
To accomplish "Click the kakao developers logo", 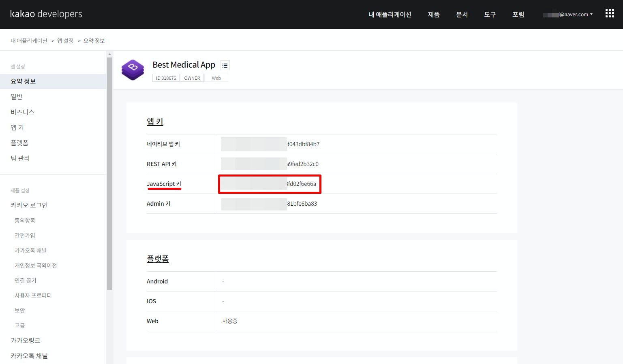I will 46,14.
